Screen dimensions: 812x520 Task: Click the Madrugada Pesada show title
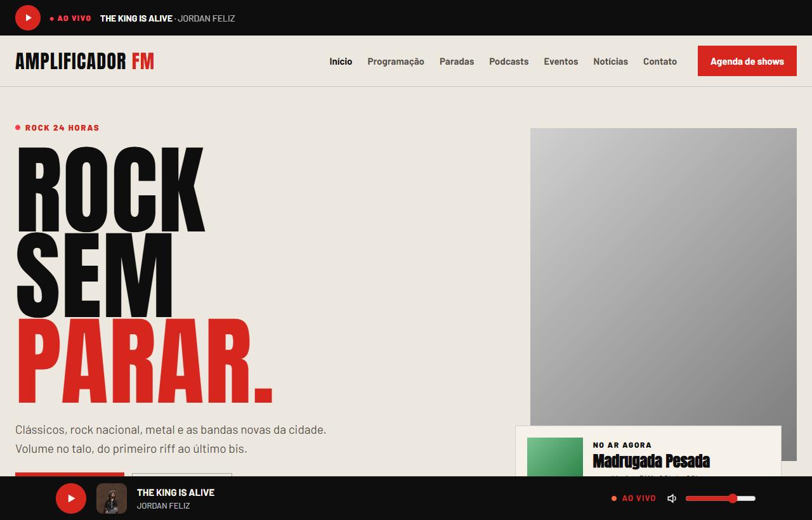(651, 461)
